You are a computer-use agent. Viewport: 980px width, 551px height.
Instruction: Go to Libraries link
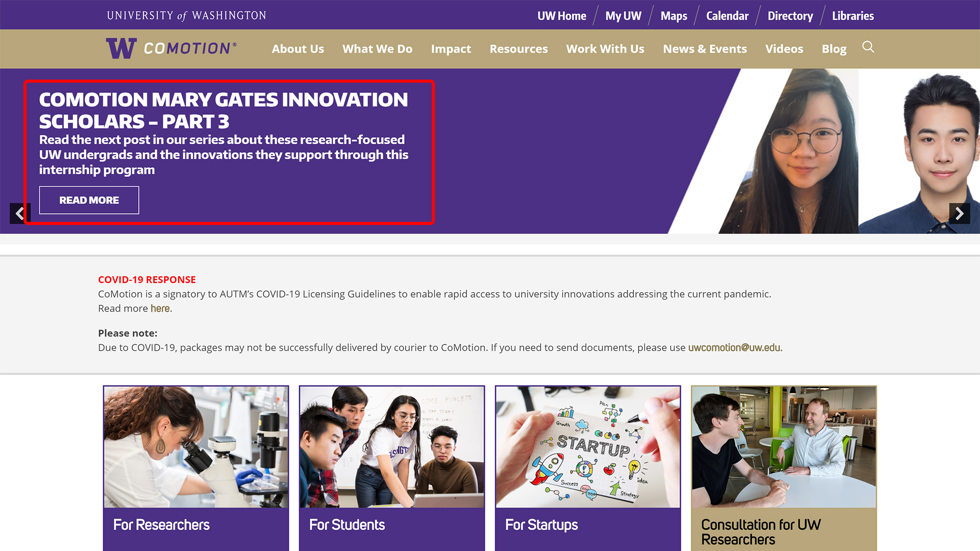tap(853, 16)
